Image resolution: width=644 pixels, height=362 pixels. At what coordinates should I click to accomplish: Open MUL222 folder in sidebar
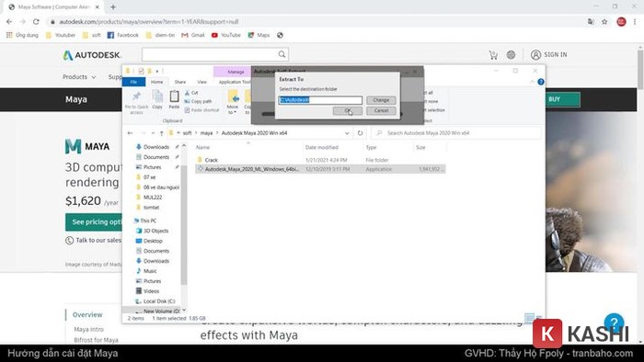point(153,198)
